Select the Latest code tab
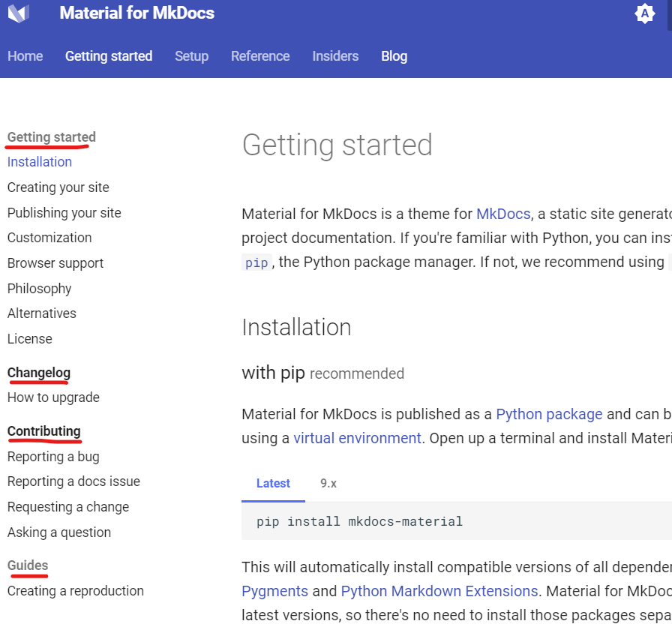Viewport: 672px width, 642px height. [x=274, y=484]
